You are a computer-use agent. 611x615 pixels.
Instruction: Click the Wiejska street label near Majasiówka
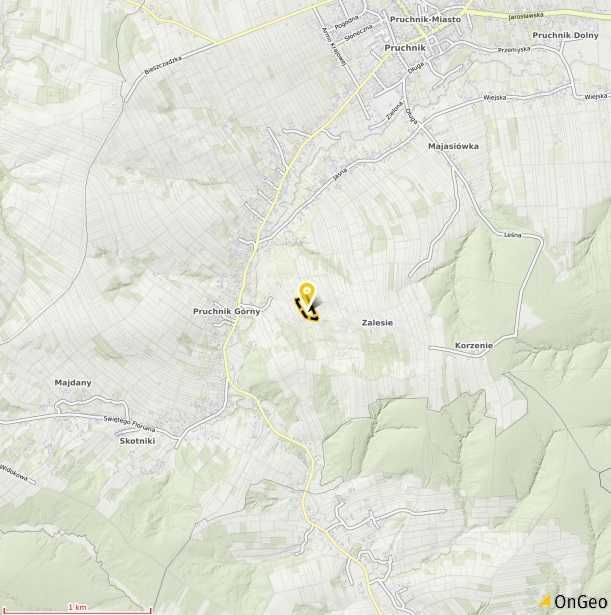click(x=495, y=97)
